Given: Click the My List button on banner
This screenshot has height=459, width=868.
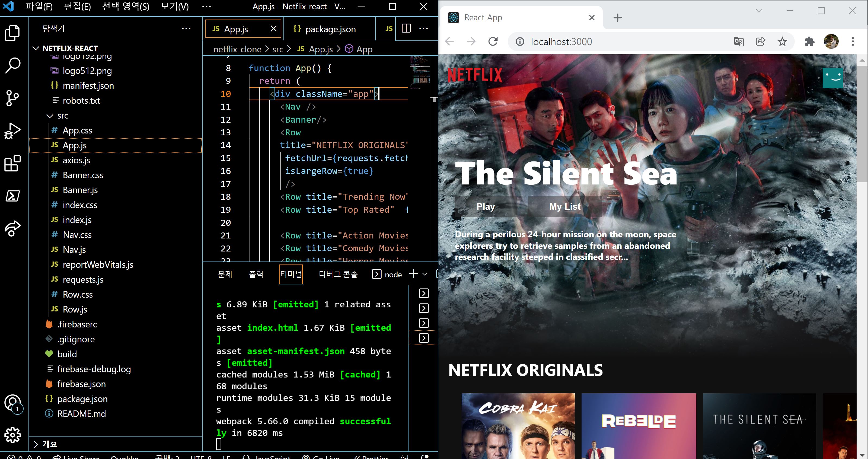Looking at the screenshot, I should coord(565,206).
